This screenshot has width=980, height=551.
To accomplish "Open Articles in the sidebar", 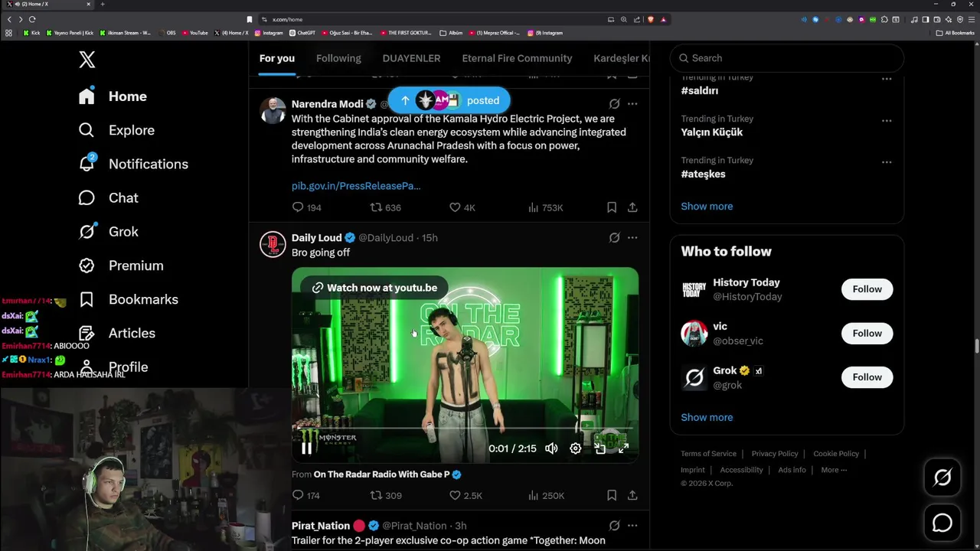I will pos(116,333).
